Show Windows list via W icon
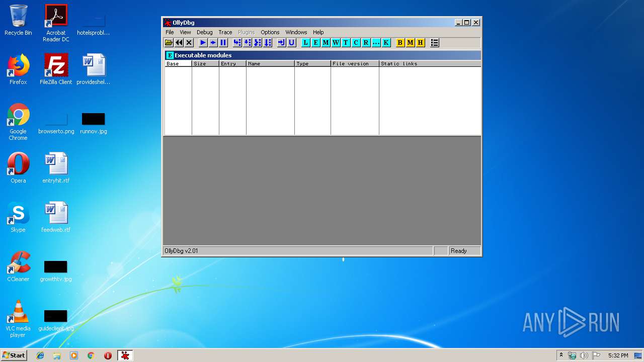 coord(336,43)
